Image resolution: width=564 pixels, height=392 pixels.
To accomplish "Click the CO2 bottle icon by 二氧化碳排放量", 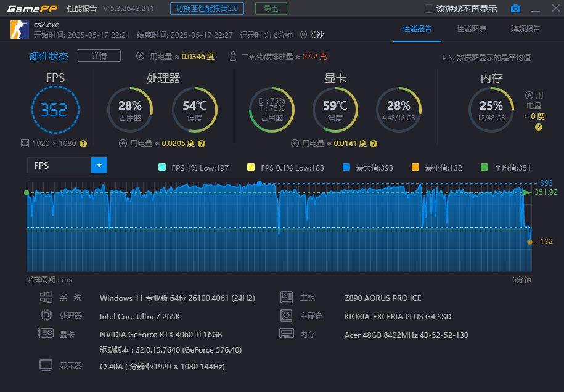I will 233,56.
